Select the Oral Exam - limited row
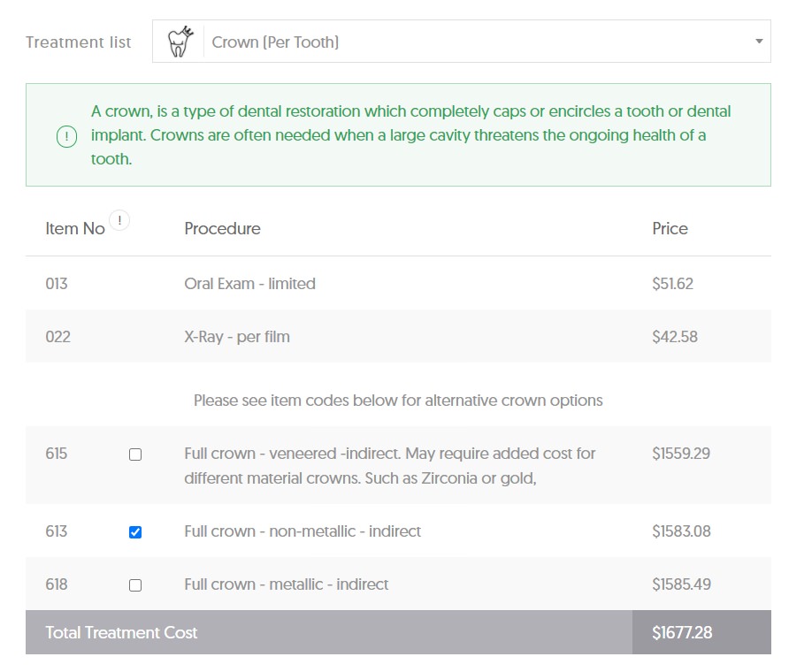The height and width of the screenshot is (672, 789). coord(249,284)
